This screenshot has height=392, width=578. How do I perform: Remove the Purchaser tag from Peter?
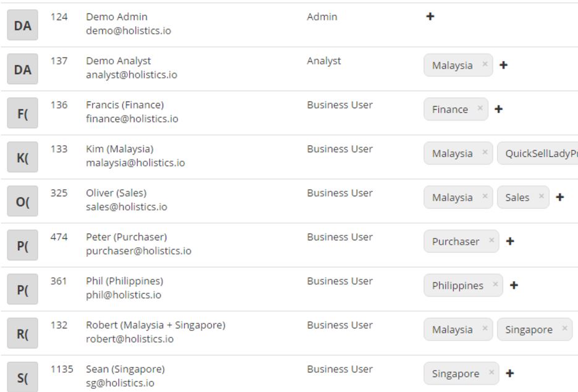tap(491, 241)
